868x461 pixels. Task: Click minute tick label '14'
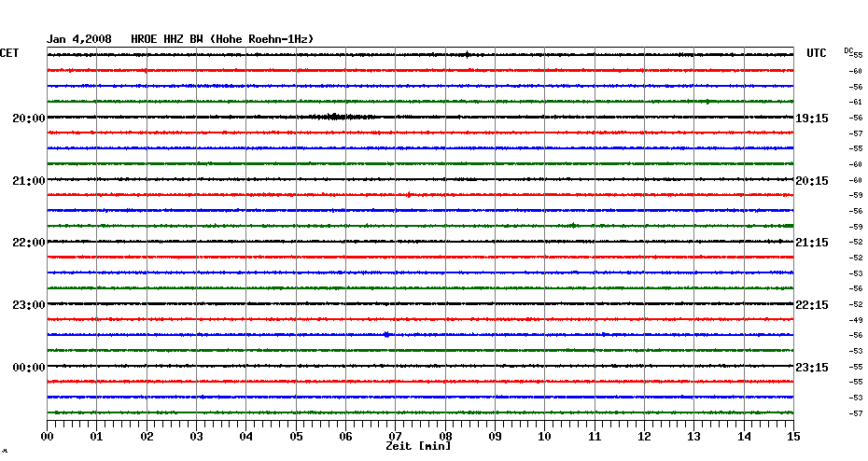[744, 437]
